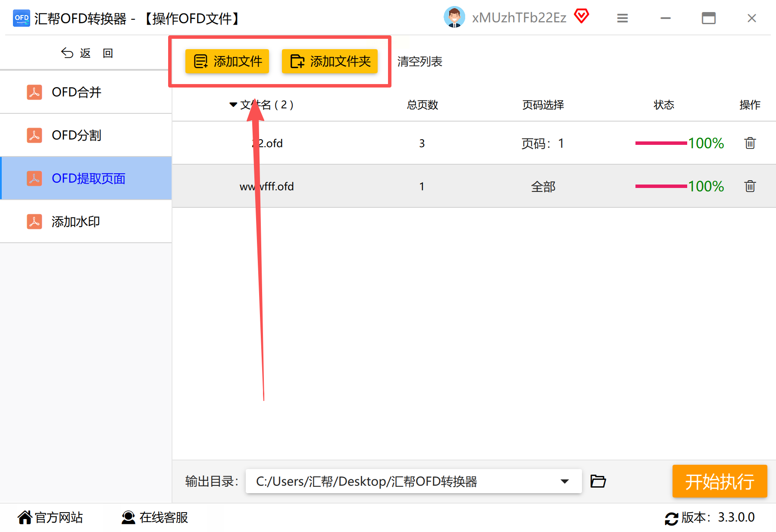Click the 操作 column header
This screenshot has width=776, height=532.
click(750, 105)
